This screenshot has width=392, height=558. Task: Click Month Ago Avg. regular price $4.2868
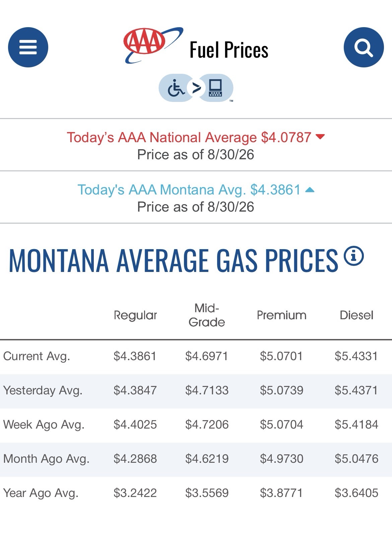(135, 459)
